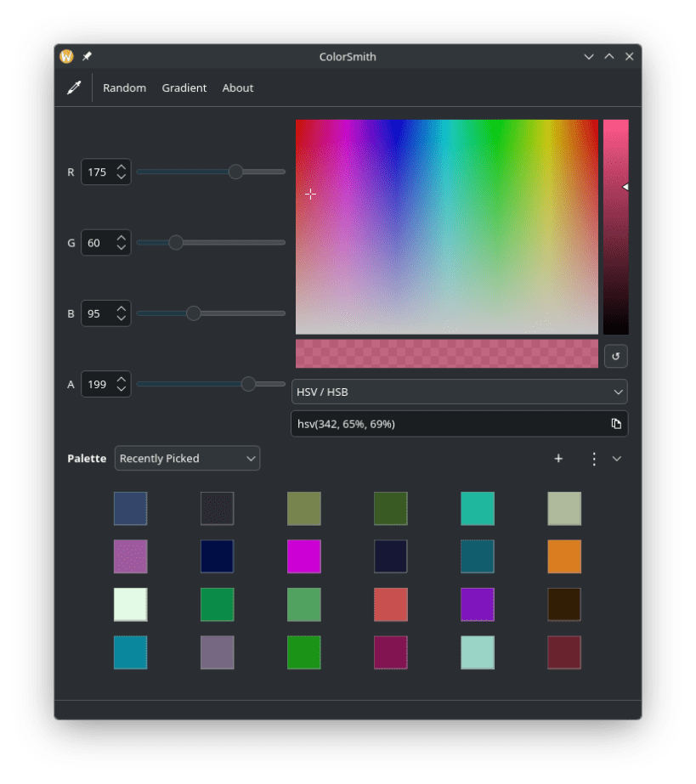Decrease the A value with the down stepper

tap(122, 388)
